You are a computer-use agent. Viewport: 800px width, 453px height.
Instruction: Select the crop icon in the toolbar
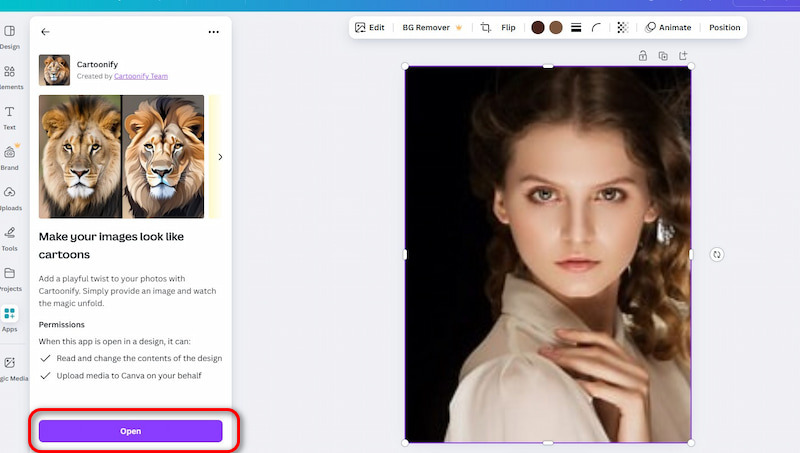(x=486, y=28)
